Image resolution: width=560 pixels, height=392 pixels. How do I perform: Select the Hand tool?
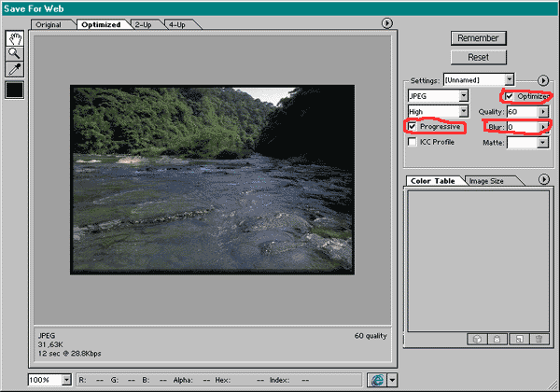coord(15,38)
